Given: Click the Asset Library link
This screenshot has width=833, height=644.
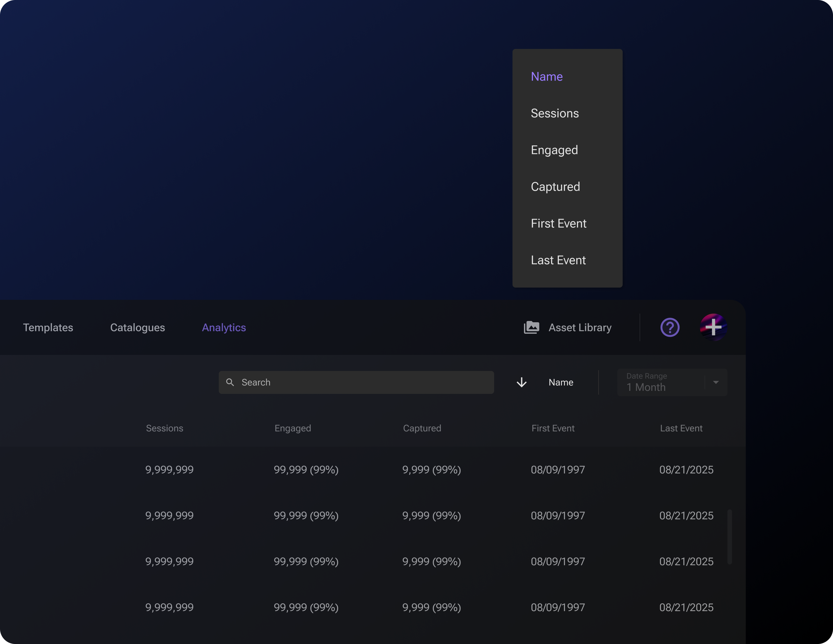Looking at the screenshot, I should pyautogui.click(x=580, y=328).
